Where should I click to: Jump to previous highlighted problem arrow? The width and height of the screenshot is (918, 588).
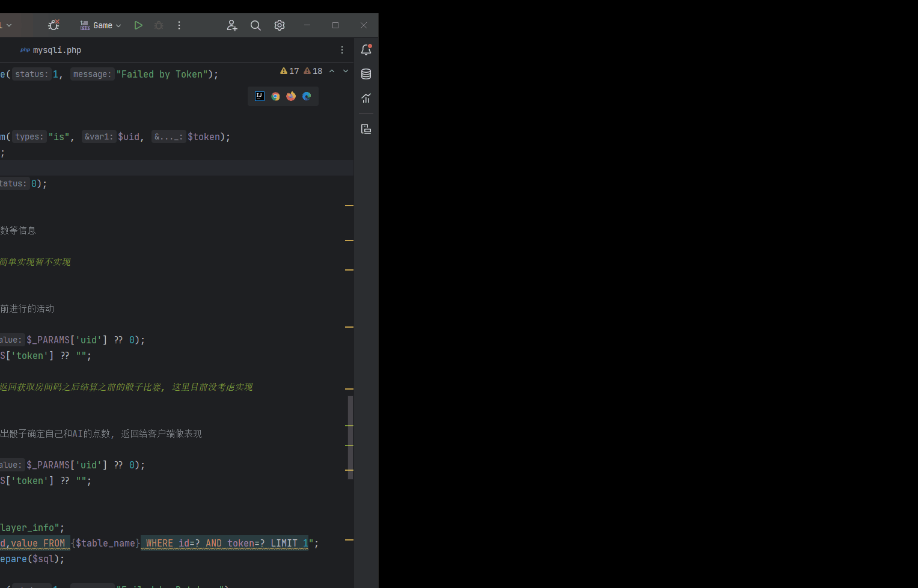tap(332, 71)
